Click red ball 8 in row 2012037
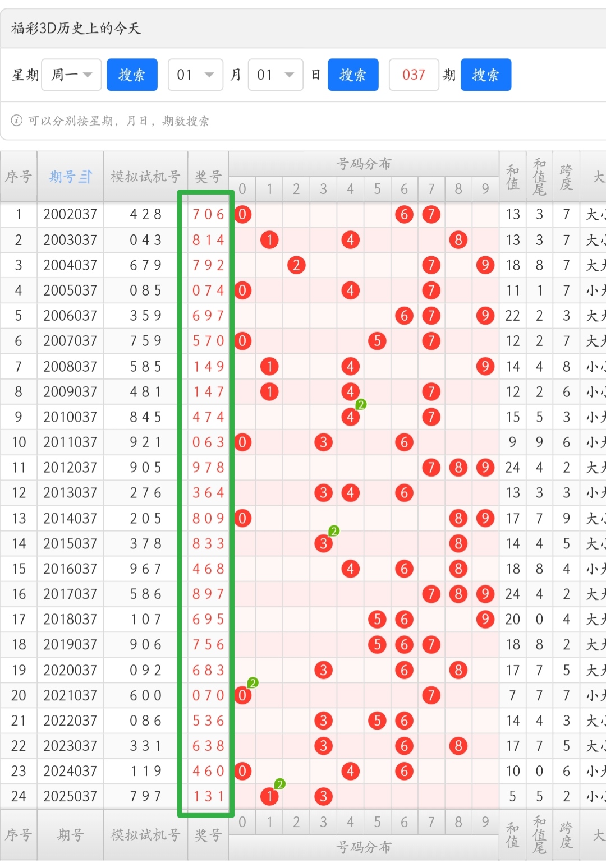 tap(458, 468)
